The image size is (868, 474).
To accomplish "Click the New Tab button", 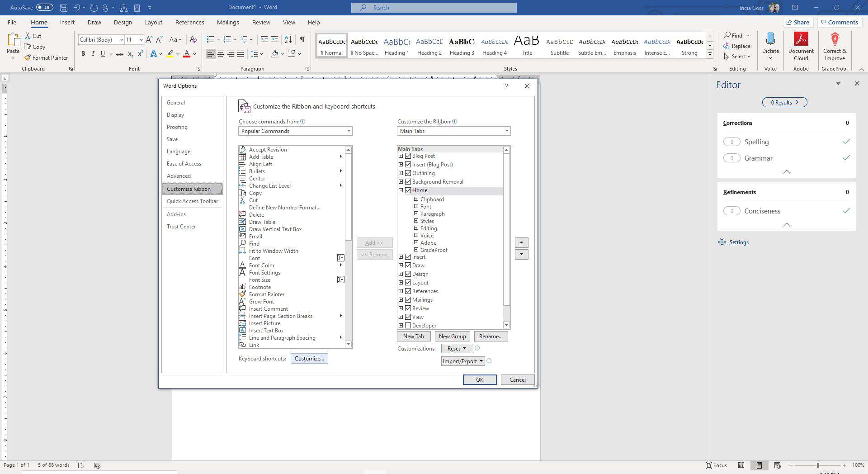I will (x=414, y=337).
